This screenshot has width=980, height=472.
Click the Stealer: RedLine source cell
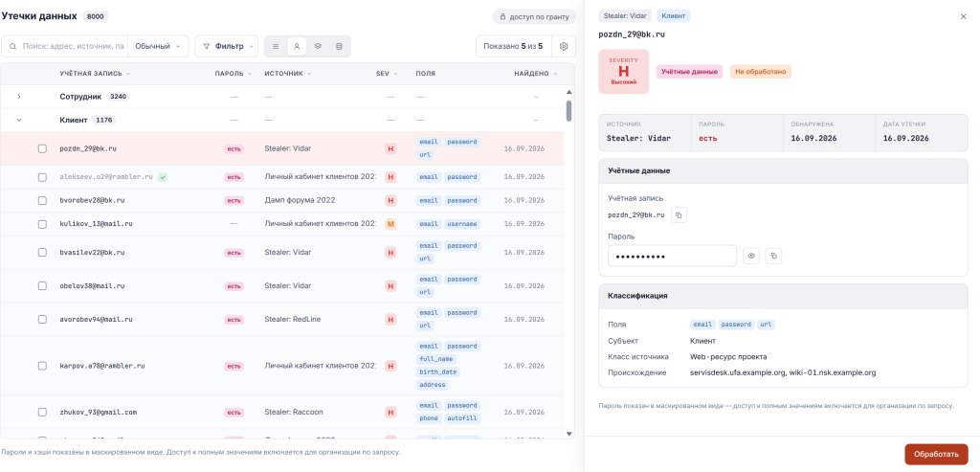tap(293, 320)
